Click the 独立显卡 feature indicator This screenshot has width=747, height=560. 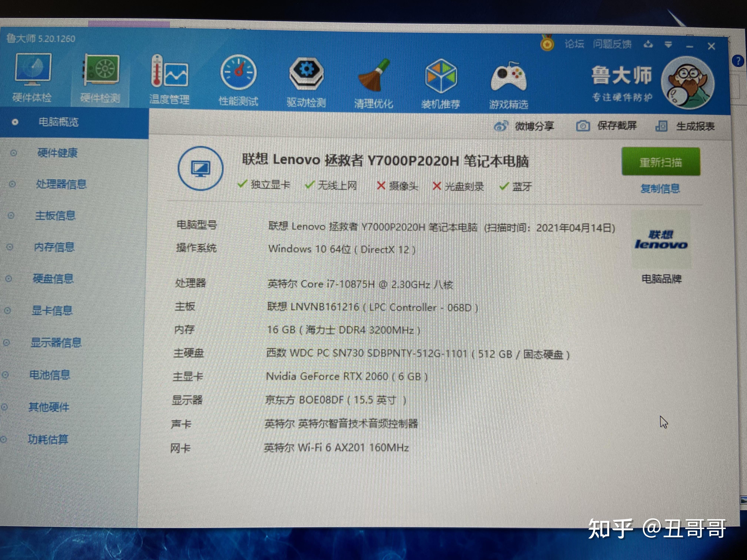click(264, 185)
